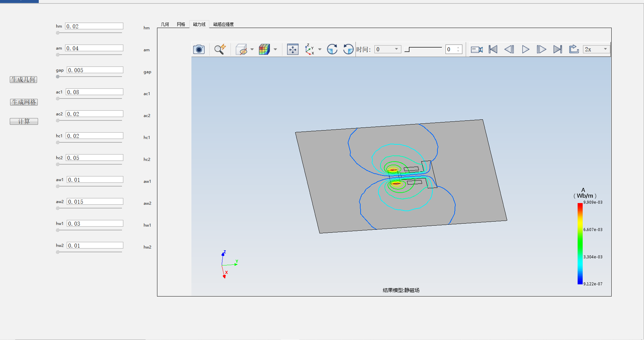Click the time step number spinner field

(454, 49)
